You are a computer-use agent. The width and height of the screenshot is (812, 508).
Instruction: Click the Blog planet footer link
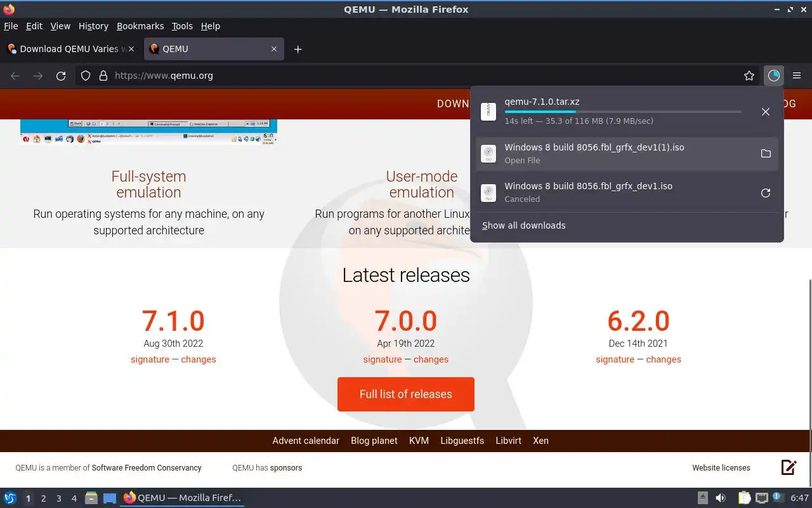[x=374, y=441]
